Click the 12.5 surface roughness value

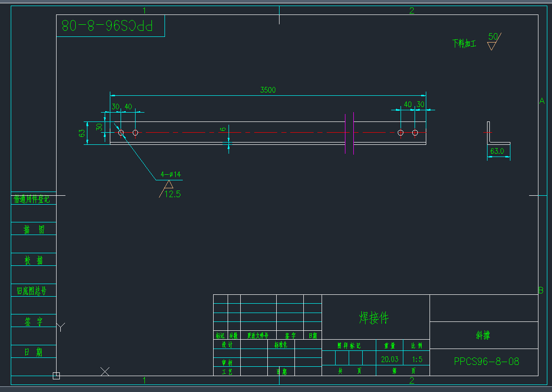click(x=172, y=194)
